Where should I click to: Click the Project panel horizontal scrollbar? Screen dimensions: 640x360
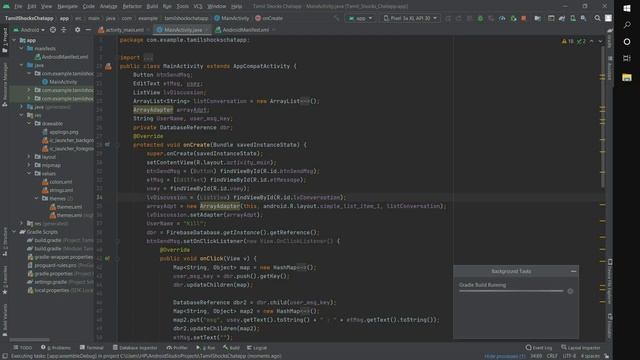29,340
